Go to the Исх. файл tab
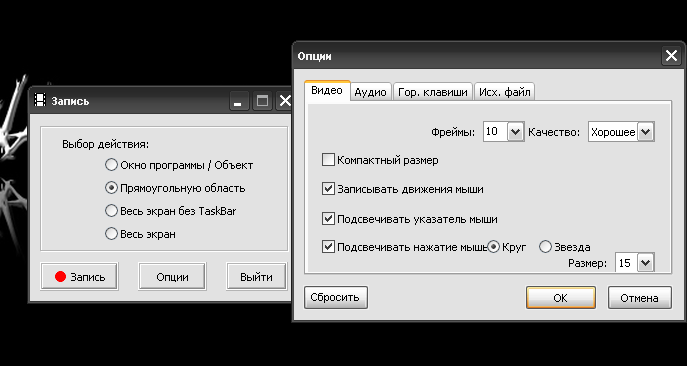 pos(505,92)
